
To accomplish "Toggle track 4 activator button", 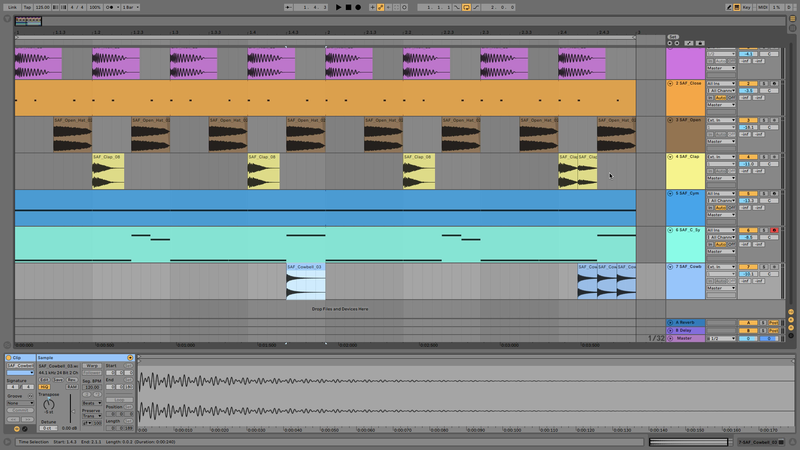I will (748, 157).
